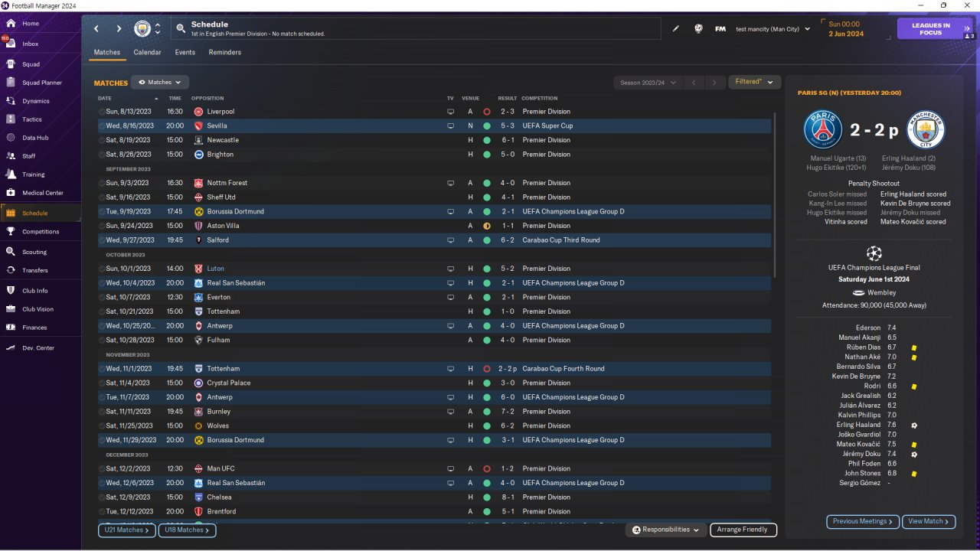
Task: Switch to the Matches tab
Action: 107,53
